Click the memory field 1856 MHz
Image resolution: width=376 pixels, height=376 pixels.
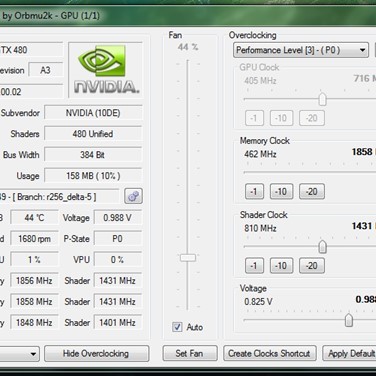(34, 281)
